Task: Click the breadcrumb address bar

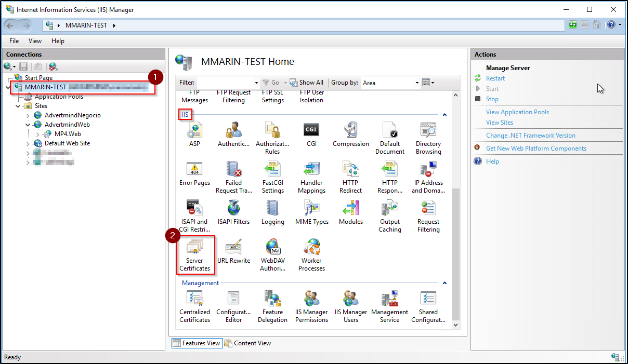Action: tap(304, 25)
